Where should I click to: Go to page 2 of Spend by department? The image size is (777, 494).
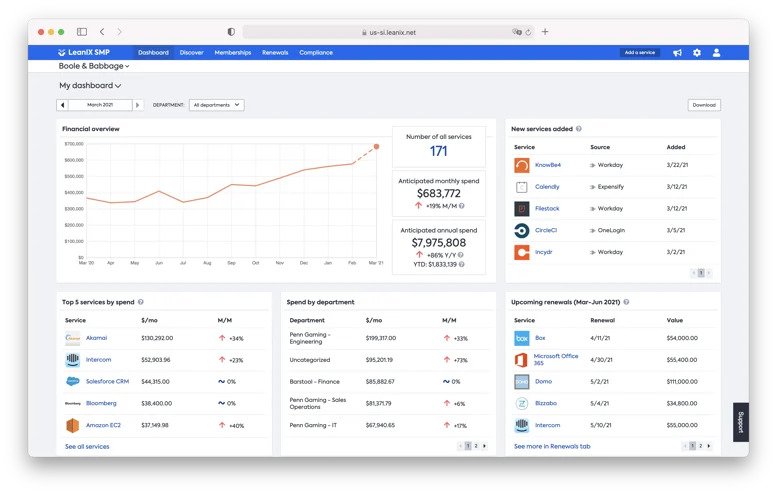[476, 446]
